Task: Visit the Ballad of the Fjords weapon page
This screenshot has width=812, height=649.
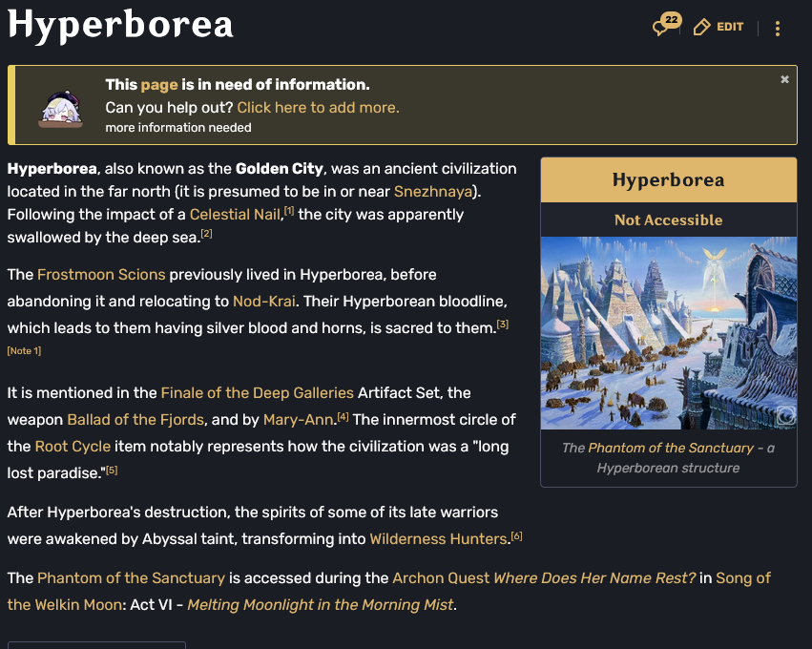Action: pos(135,420)
